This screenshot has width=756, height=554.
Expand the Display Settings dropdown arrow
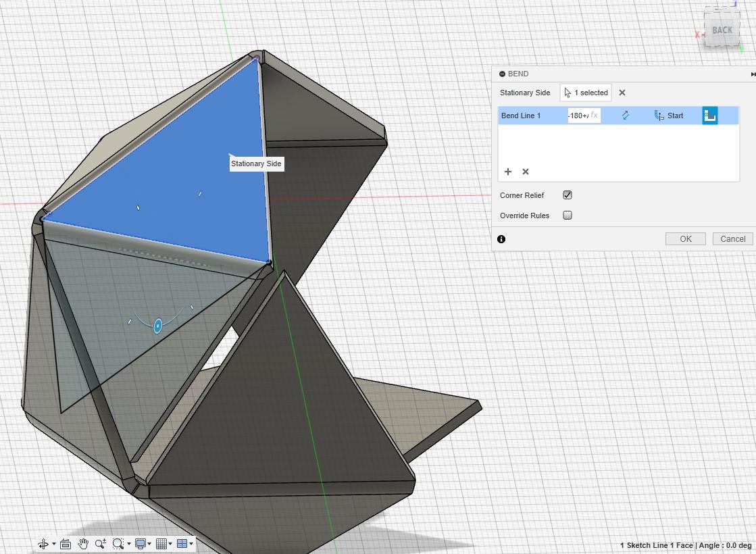point(149,544)
